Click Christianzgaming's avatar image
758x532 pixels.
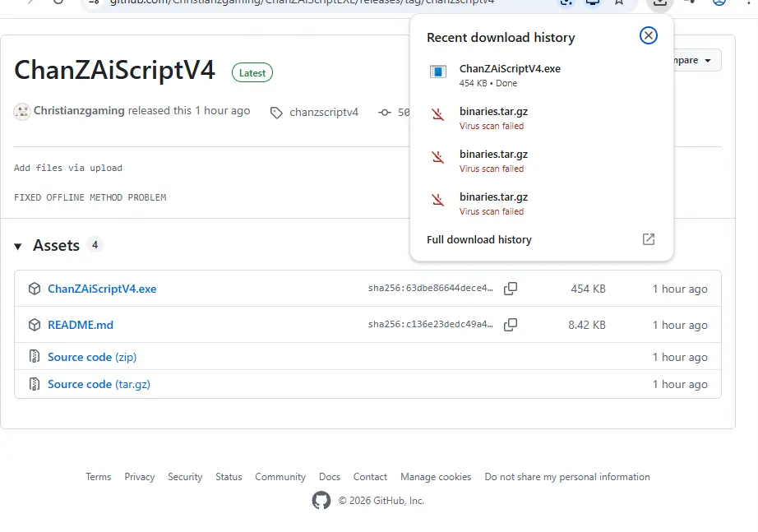click(x=21, y=111)
